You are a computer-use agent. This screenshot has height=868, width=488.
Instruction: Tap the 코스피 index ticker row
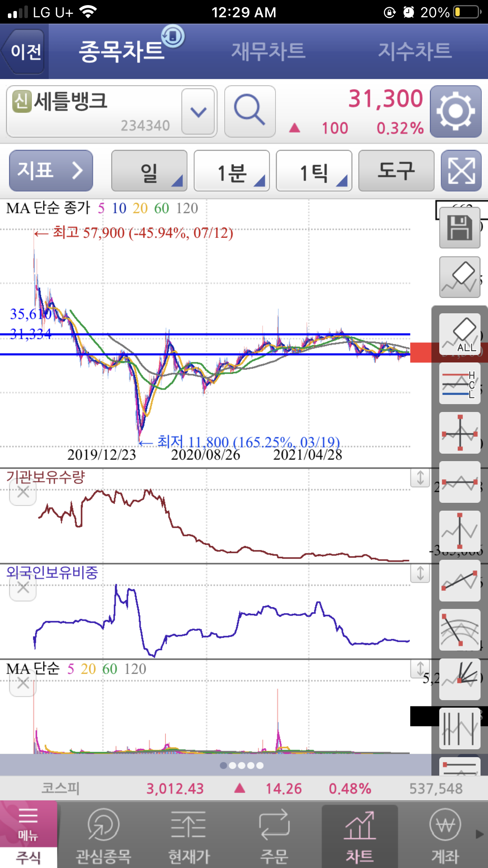[x=244, y=788]
